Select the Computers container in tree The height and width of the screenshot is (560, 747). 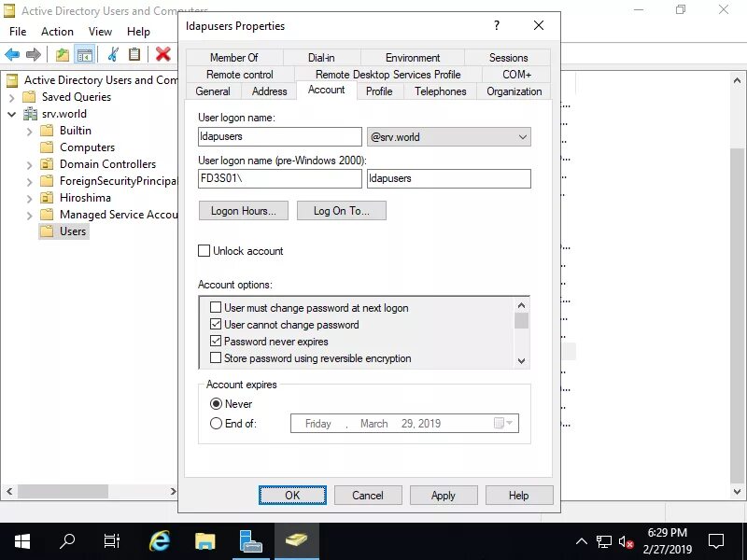(x=87, y=147)
